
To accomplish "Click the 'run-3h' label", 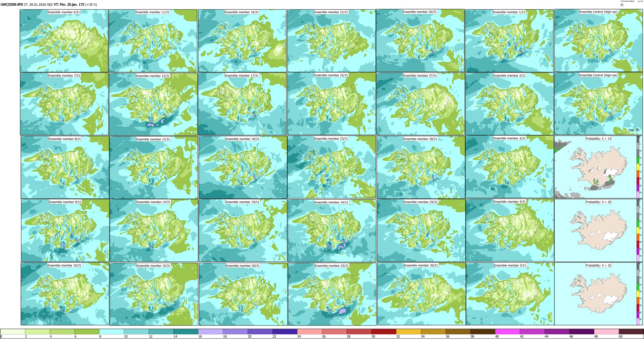I will click(x=634, y=130).
